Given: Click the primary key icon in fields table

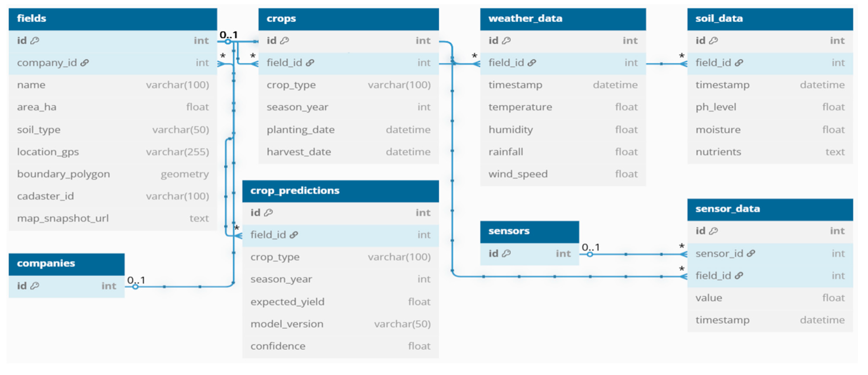Looking at the screenshot, I should (35, 41).
